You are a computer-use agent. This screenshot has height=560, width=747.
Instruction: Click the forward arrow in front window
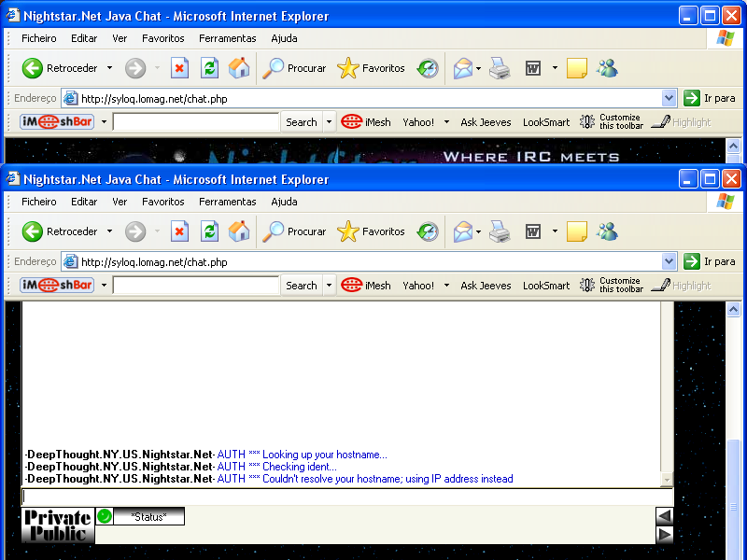point(135,231)
